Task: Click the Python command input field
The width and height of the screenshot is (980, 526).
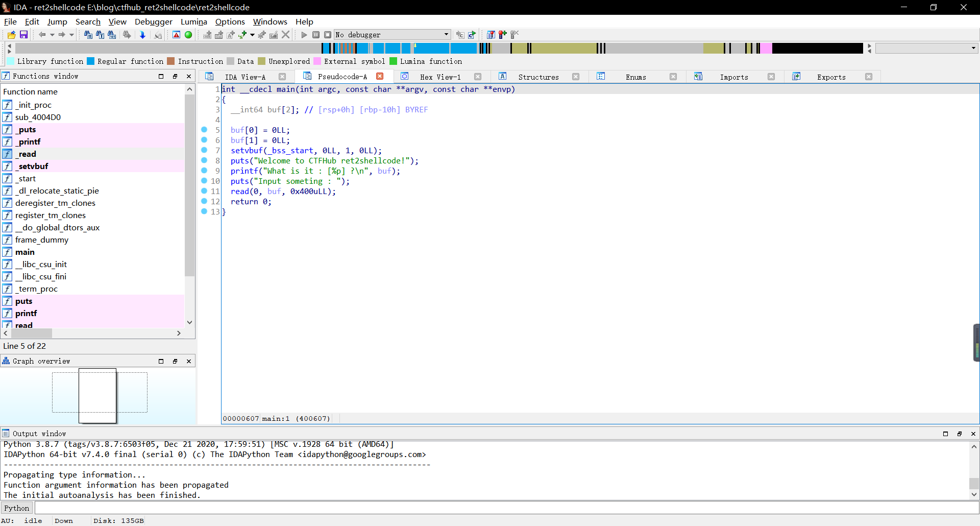Action: [x=506, y=508]
